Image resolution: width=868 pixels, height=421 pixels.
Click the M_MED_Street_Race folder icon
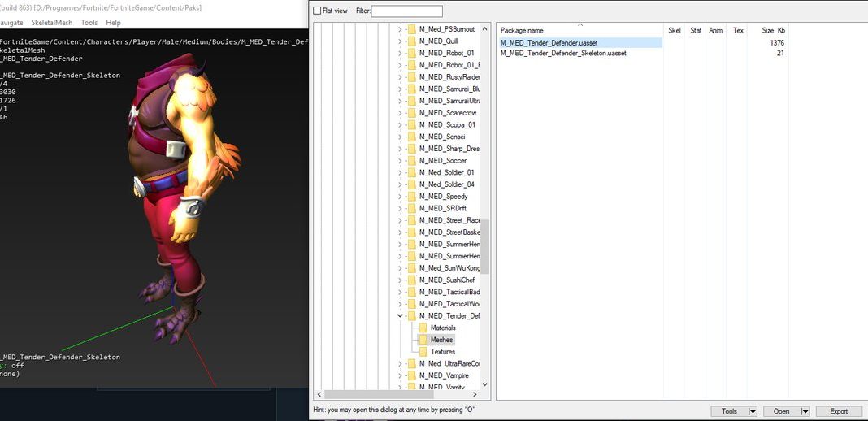411,220
